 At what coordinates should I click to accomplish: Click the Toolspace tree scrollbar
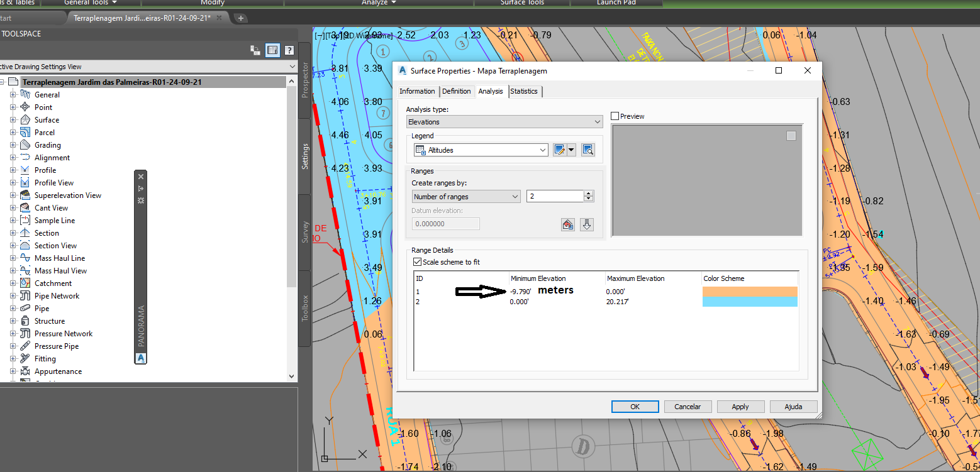tap(291, 189)
